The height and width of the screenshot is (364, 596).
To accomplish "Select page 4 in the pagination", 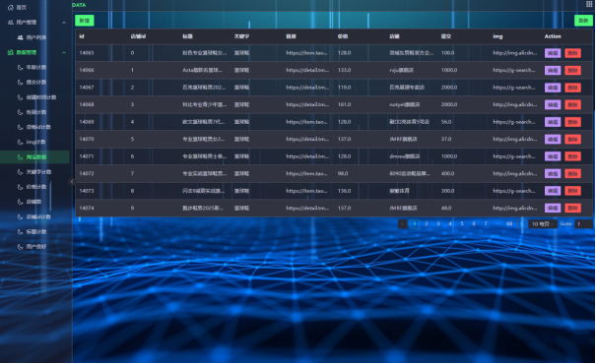I will pos(450,224).
